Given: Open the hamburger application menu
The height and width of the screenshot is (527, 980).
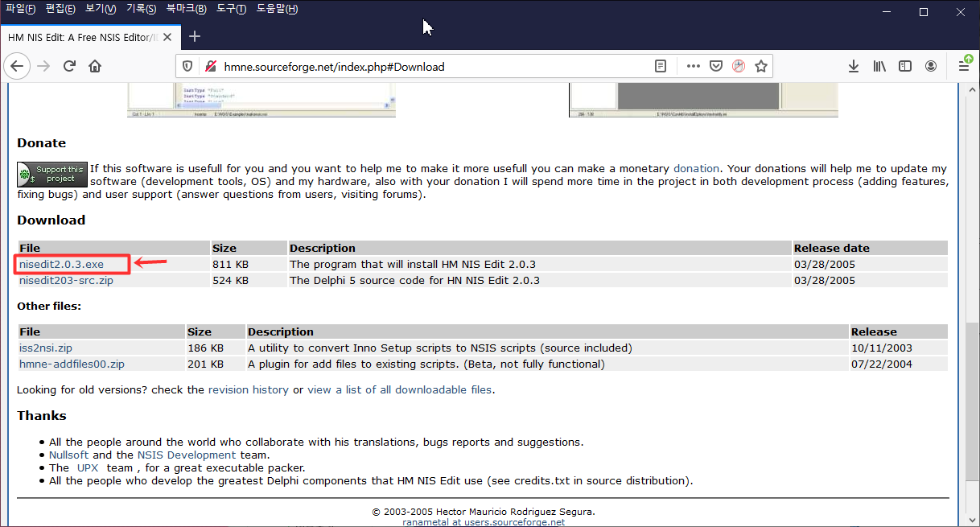Looking at the screenshot, I should pyautogui.click(x=964, y=66).
